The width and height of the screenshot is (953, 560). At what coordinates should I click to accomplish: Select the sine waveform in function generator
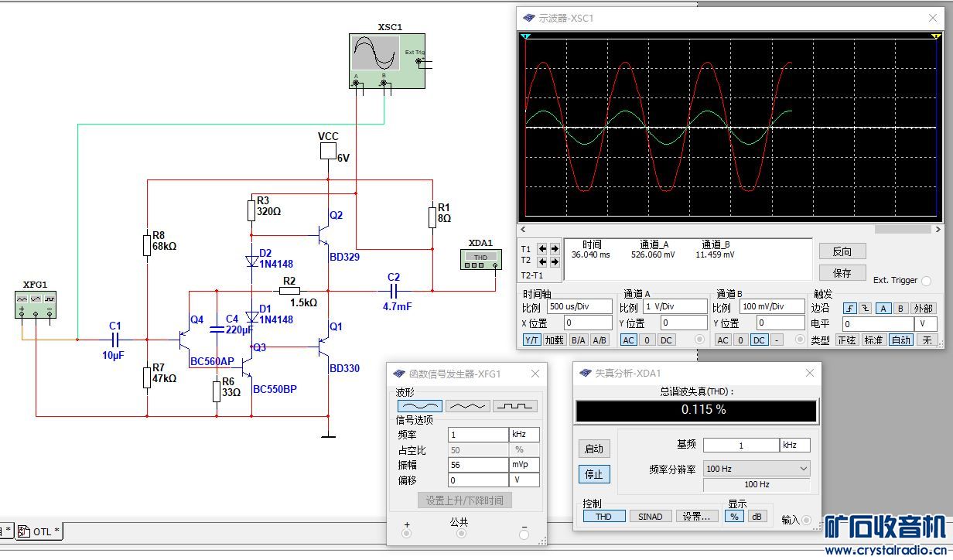[419, 405]
